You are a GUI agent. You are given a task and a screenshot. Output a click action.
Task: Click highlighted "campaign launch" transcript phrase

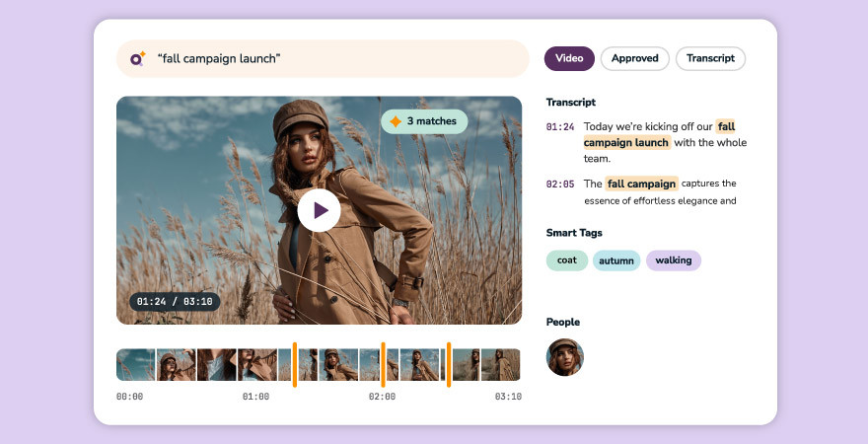point(626,142)
